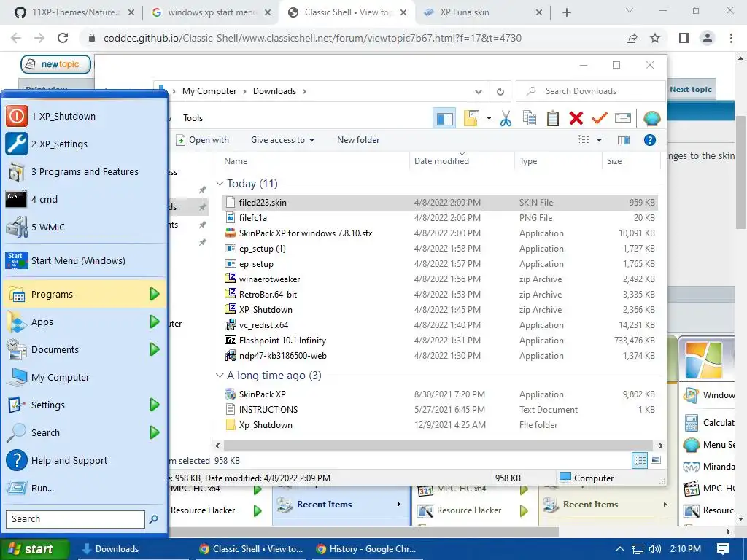Select winaerotweaker zip archive
Viewport: 747px width, 560px height.
pos(440,279)
